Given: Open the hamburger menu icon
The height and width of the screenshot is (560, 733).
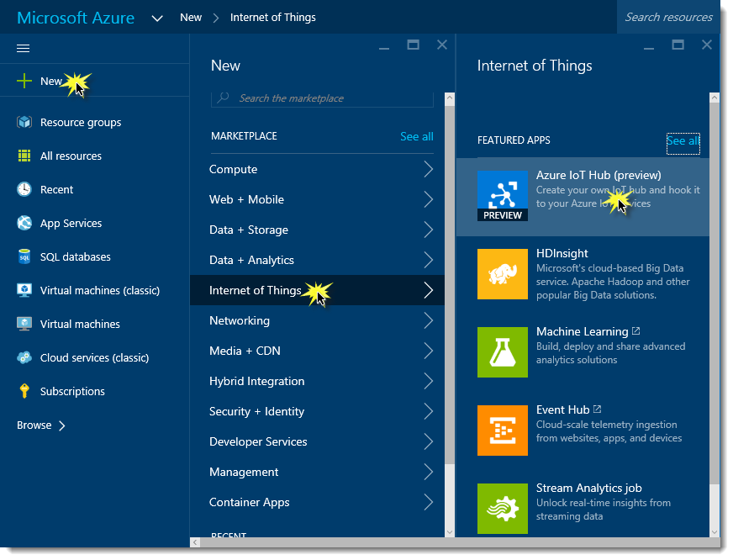Looking at the screenshot, I should (23, 48).
